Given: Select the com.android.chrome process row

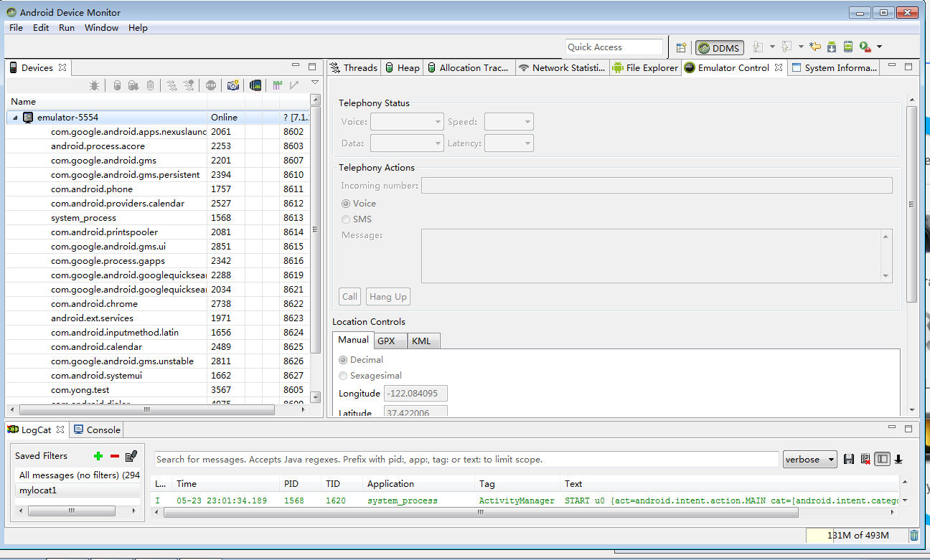Looking at the screenshot, I should pyautogui.click(x=159, y=304).
